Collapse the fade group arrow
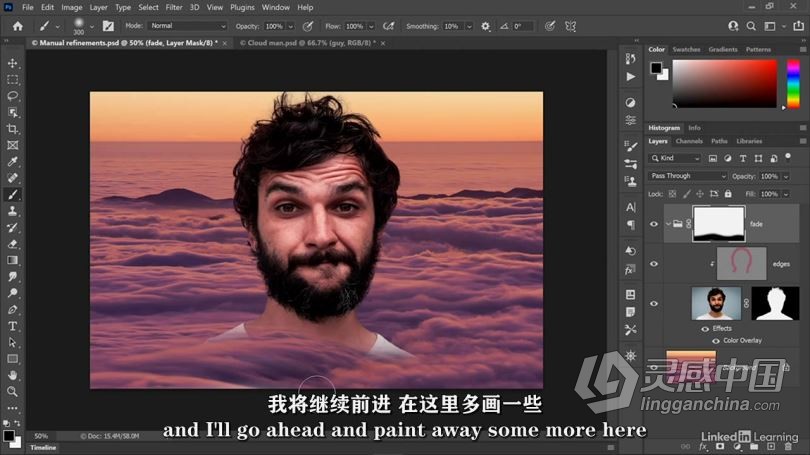The image size is (810, 455). (x=668, y=224)
